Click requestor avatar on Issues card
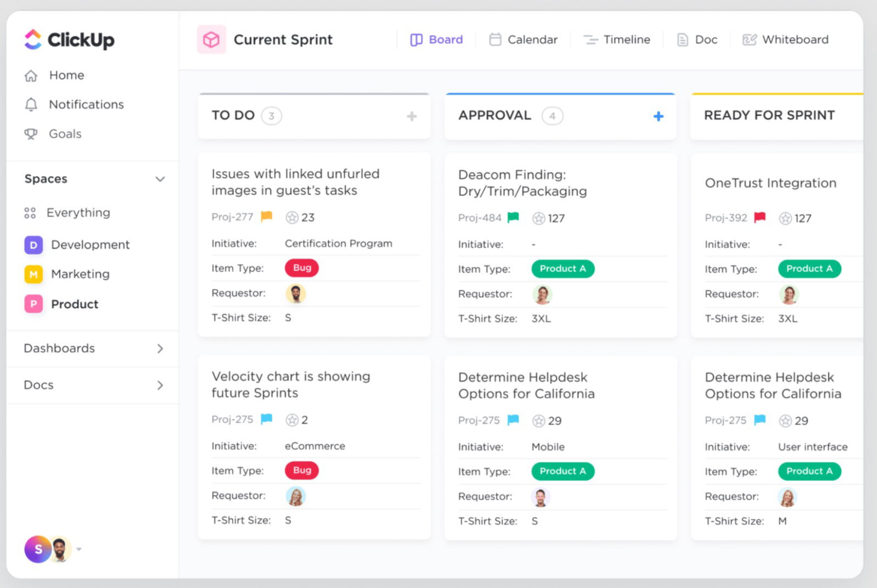The height and width of the screenshot is (588, 877). click(x=296, y=294)
